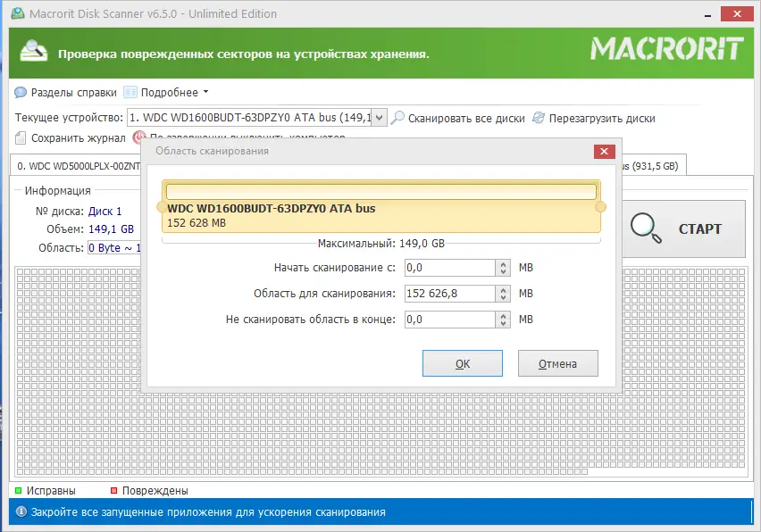
Task: Click the magnifier icon for scanning all disks
Action: [397, 118]
